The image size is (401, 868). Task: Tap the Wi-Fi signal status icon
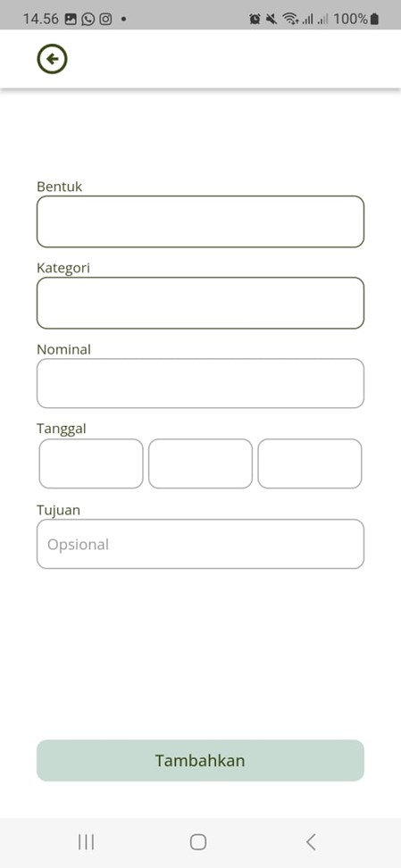click(x=289, y=20)
